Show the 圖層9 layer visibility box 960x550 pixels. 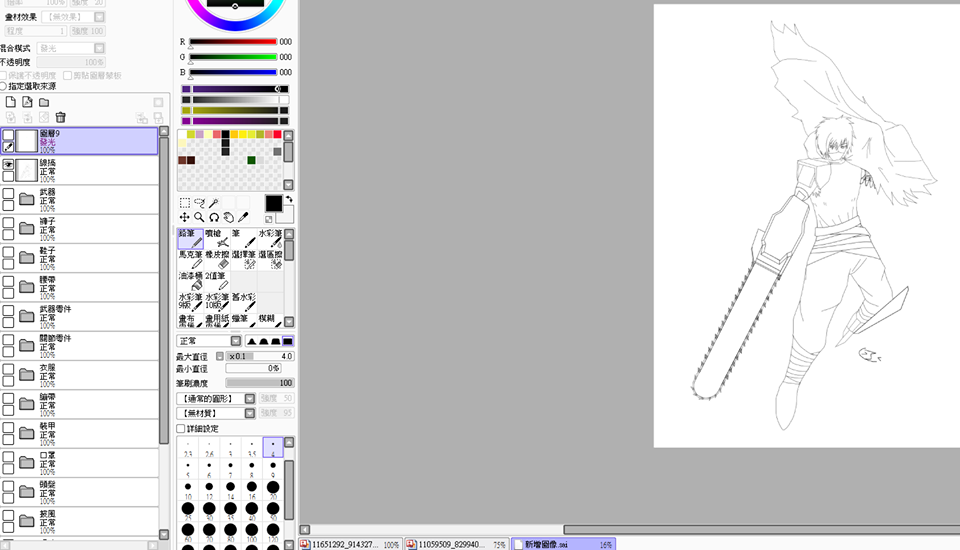[8, 135]
